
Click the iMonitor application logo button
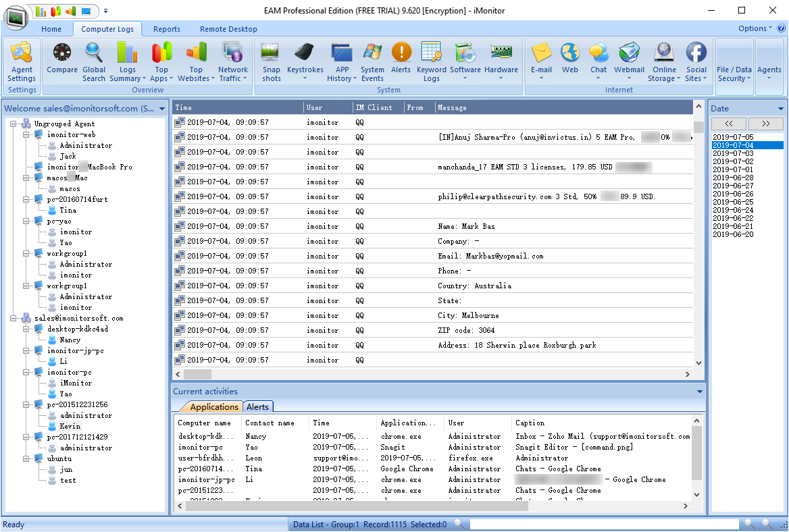coord(16,18)
